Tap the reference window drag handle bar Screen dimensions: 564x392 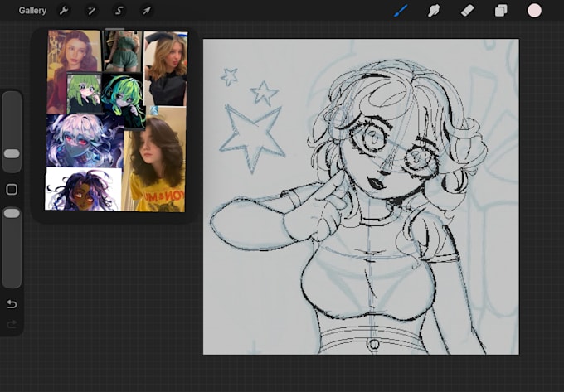click(x=114, y=29)
